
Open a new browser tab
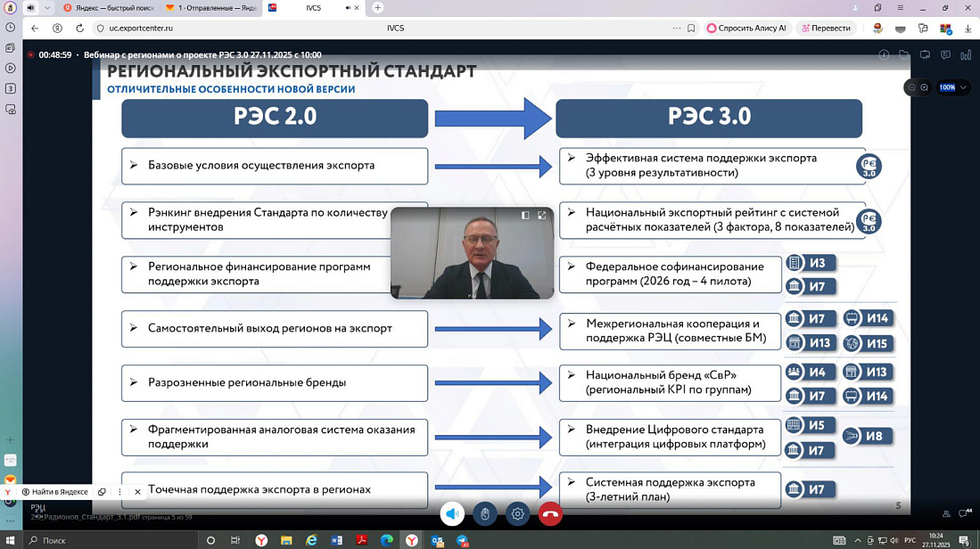pos(378,8)
